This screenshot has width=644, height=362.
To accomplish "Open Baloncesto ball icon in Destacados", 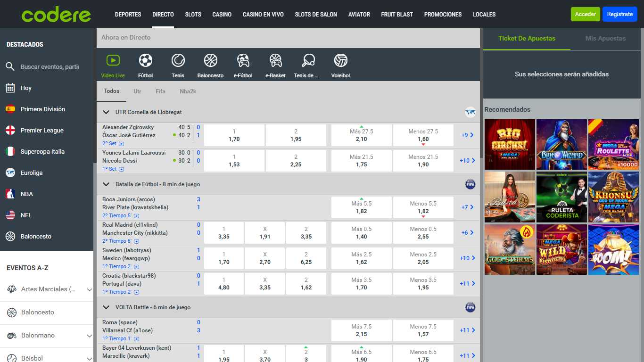I will point(10,236).
